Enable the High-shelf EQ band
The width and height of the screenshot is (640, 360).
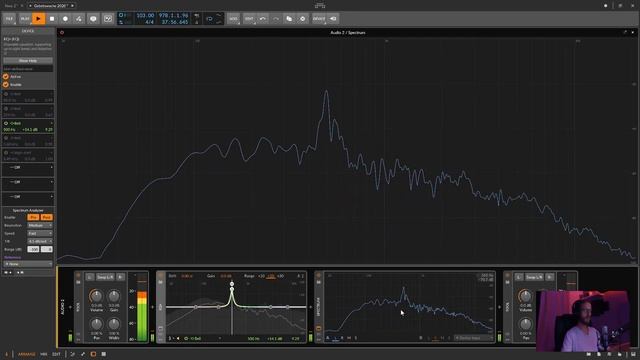(6, 153)
